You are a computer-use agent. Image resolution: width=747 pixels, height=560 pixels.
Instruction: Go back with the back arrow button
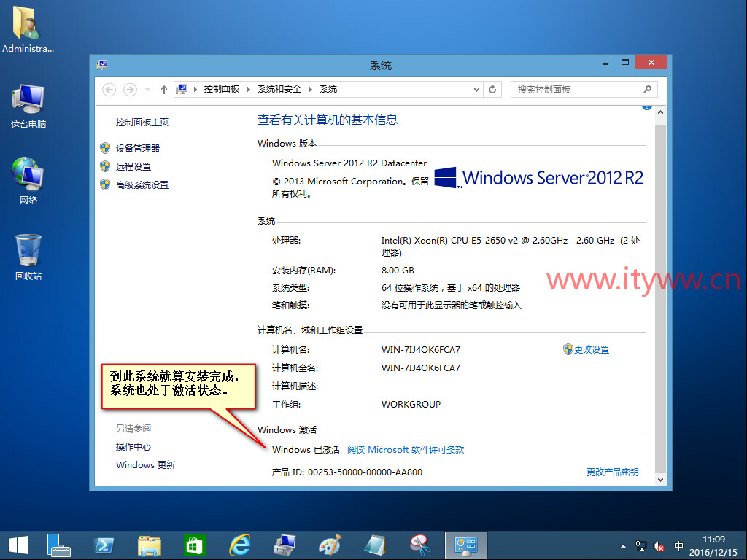tap(109, 90)
